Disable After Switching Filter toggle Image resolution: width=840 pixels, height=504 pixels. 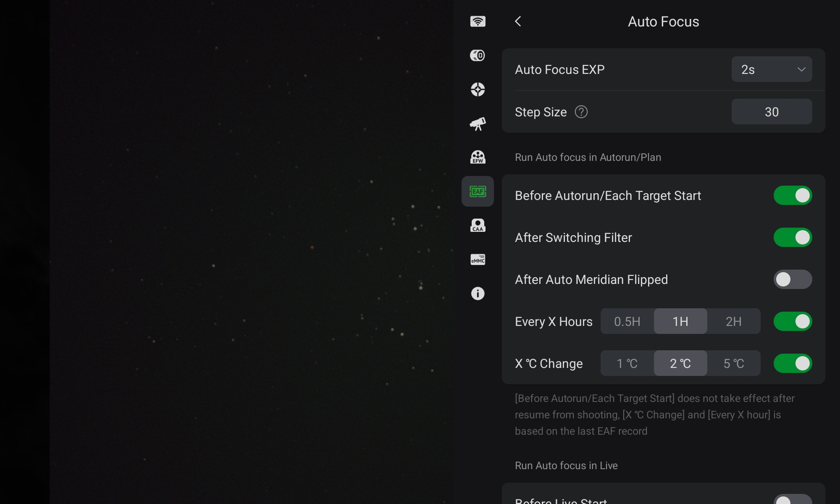click(x=793, y=238)
